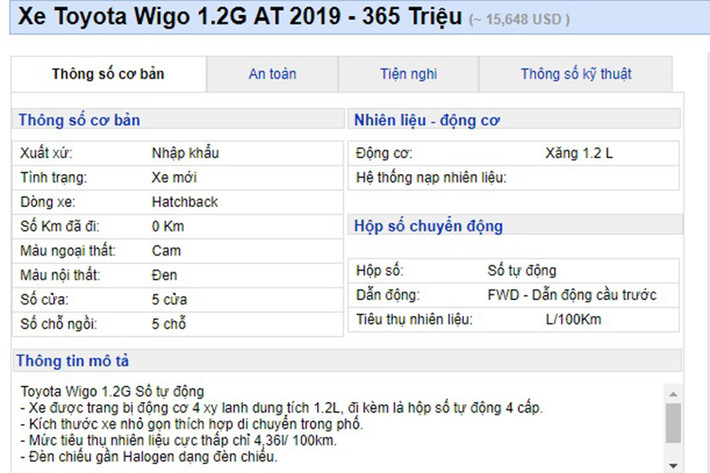Click the Dẫn động label

click(x=388, y=295)
